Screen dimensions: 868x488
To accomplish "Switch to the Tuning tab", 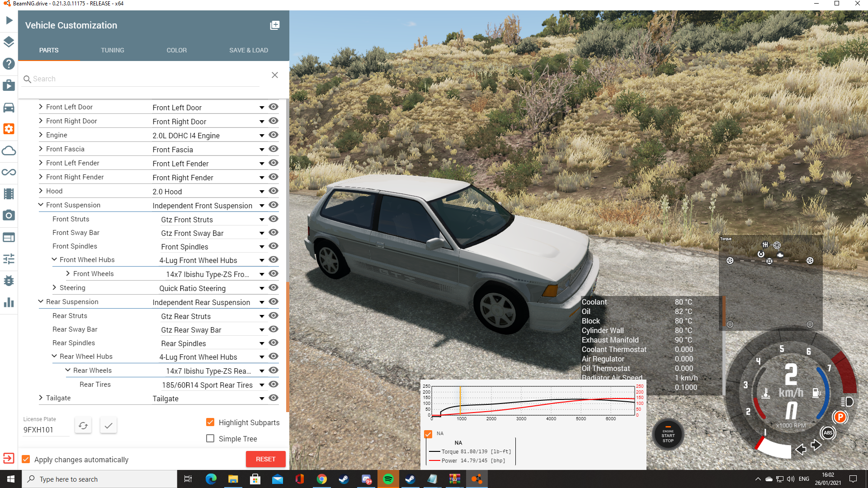I will click(x=113, y=50).
